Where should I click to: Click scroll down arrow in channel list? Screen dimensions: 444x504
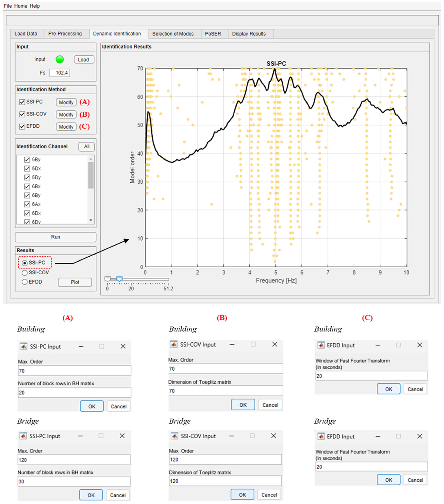[91, 220]
